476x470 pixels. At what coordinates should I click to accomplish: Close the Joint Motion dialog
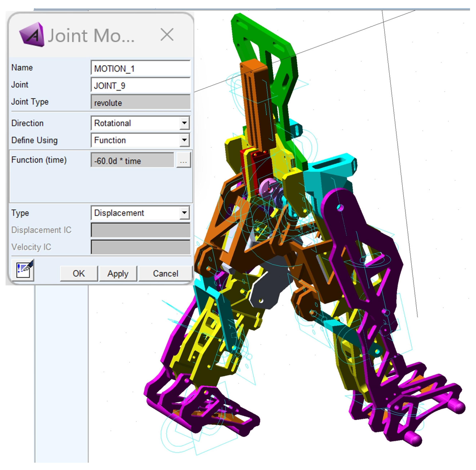[167, 34]
